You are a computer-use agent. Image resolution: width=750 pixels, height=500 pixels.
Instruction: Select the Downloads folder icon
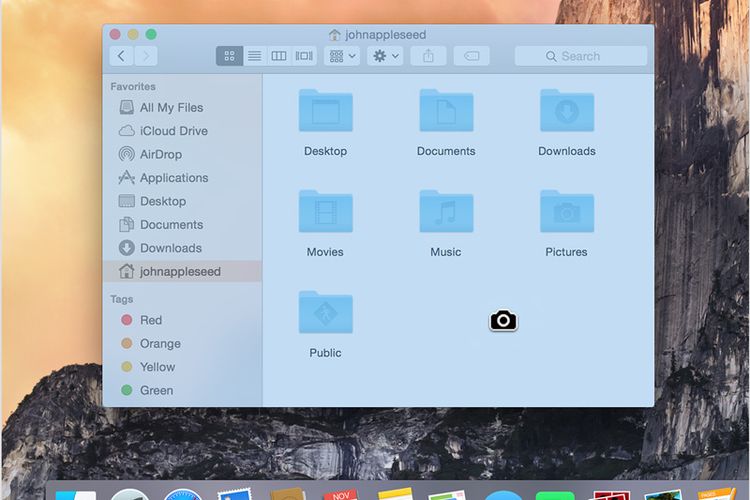567,111
